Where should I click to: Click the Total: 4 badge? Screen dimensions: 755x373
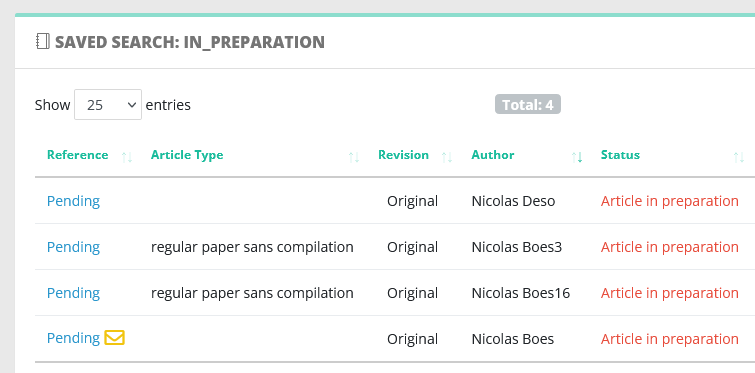click(528, 104)
